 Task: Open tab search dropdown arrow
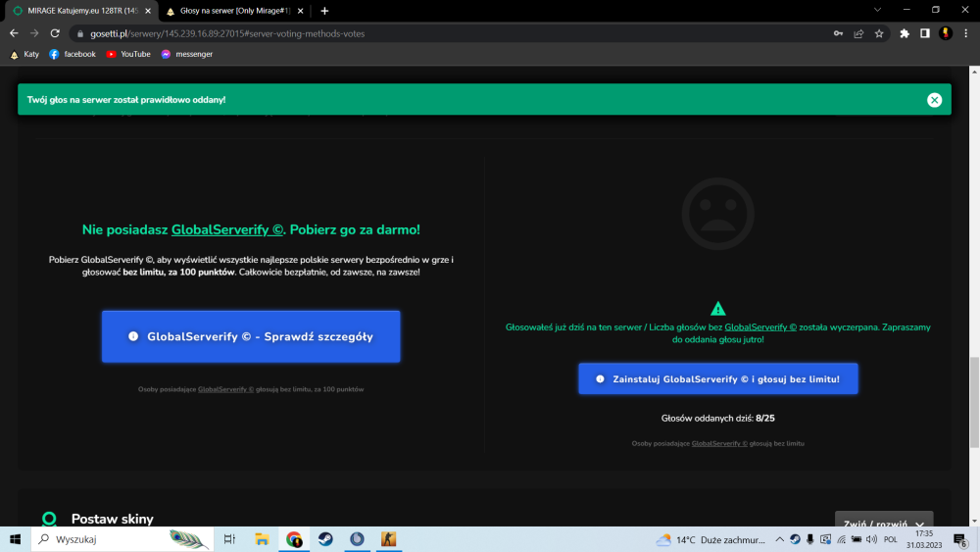coord(877,10)
